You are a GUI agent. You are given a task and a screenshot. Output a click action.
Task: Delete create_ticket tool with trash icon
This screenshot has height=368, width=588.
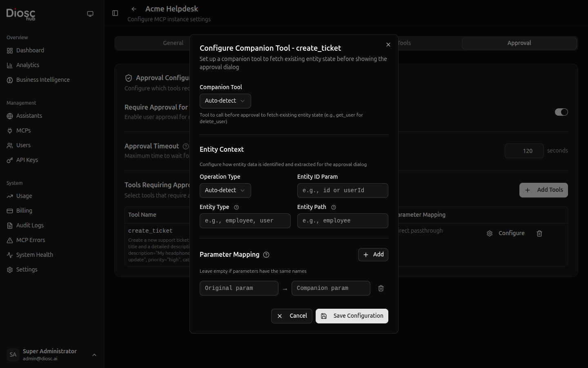pos(539,233)
